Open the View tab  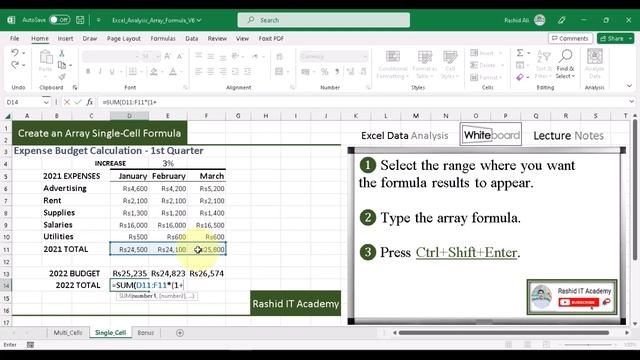coord(242,38)
